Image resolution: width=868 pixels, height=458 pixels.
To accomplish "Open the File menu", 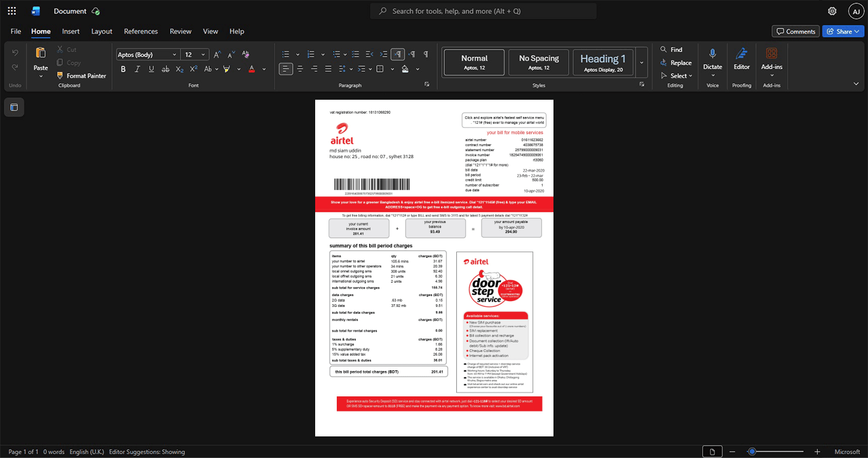I will point(16,31).
